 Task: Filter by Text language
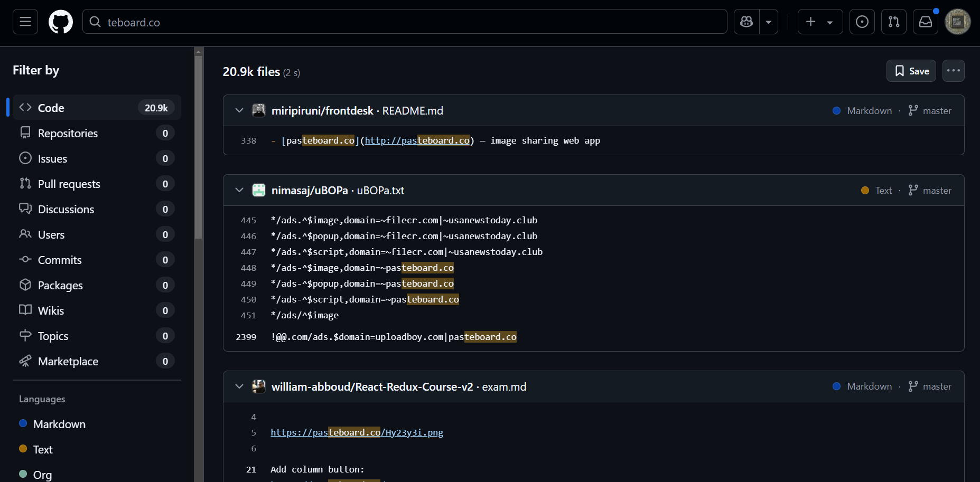(x=43, y=449)
